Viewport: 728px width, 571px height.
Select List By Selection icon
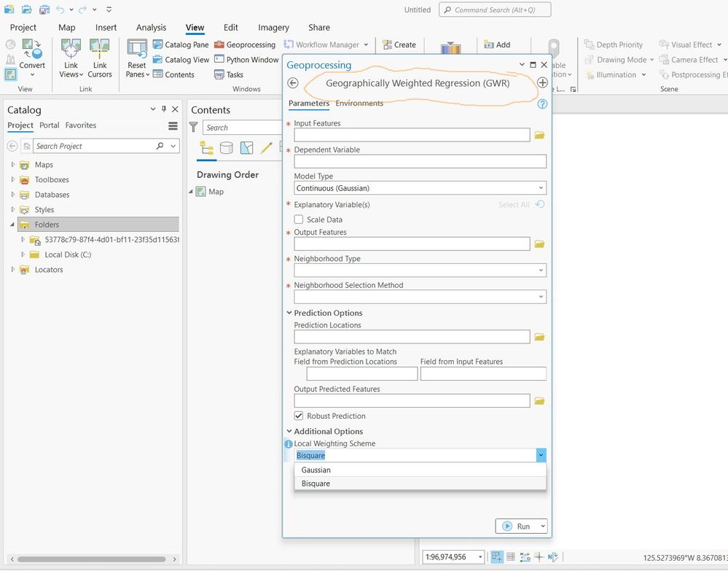tap(246, 148)
